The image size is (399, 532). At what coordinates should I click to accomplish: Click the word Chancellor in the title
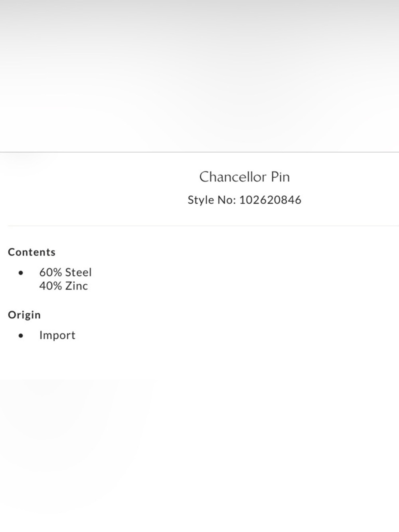point(233,177)
